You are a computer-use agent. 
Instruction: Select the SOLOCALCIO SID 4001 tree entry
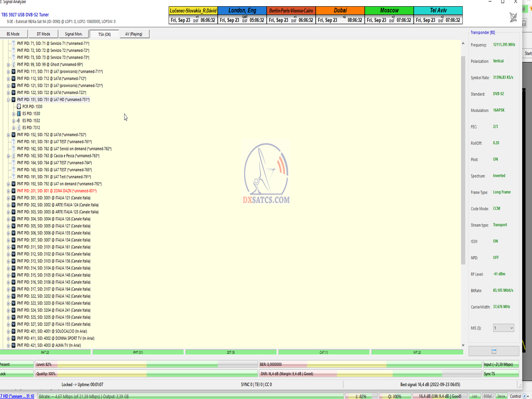[x=52, y=331]
